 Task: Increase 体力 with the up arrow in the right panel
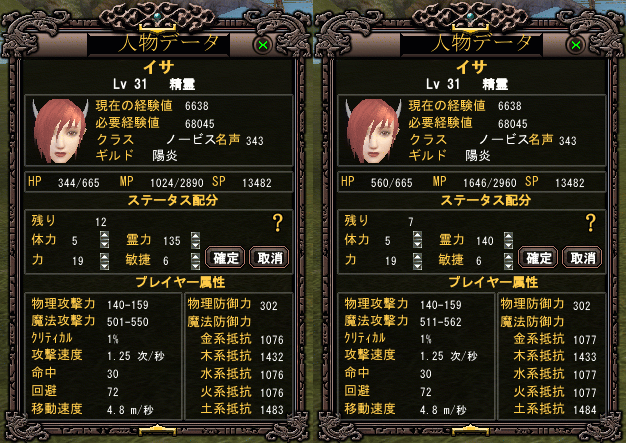(x=417, y=235)
